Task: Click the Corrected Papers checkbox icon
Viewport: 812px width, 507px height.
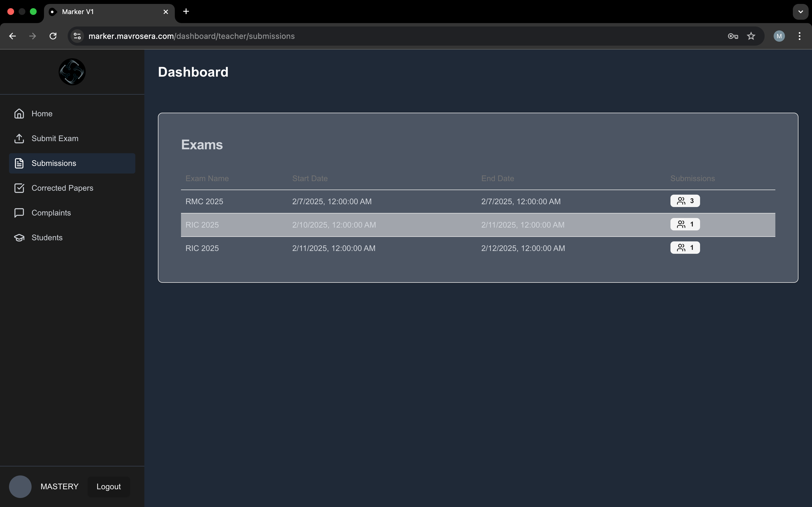Action: [x=19, y=188]
